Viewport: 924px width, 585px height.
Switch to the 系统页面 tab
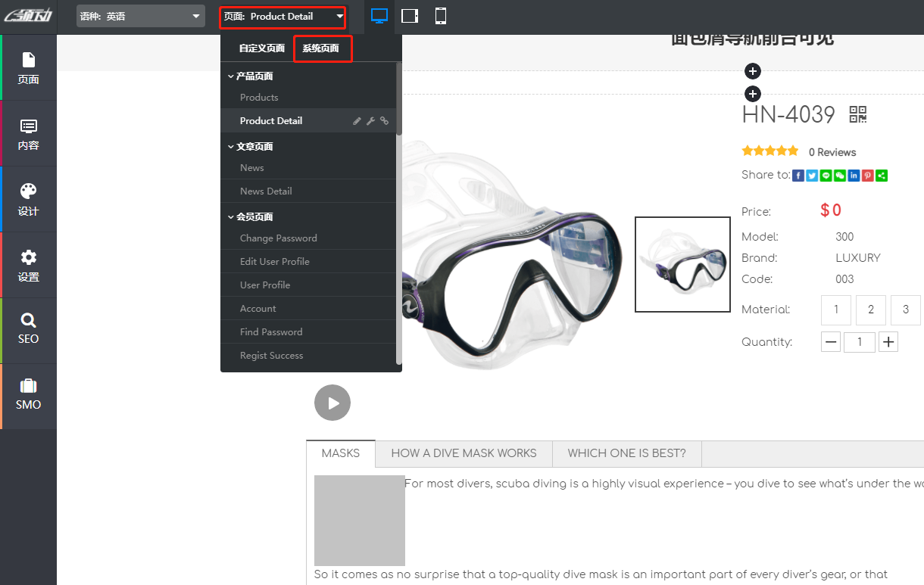(321, 48)
